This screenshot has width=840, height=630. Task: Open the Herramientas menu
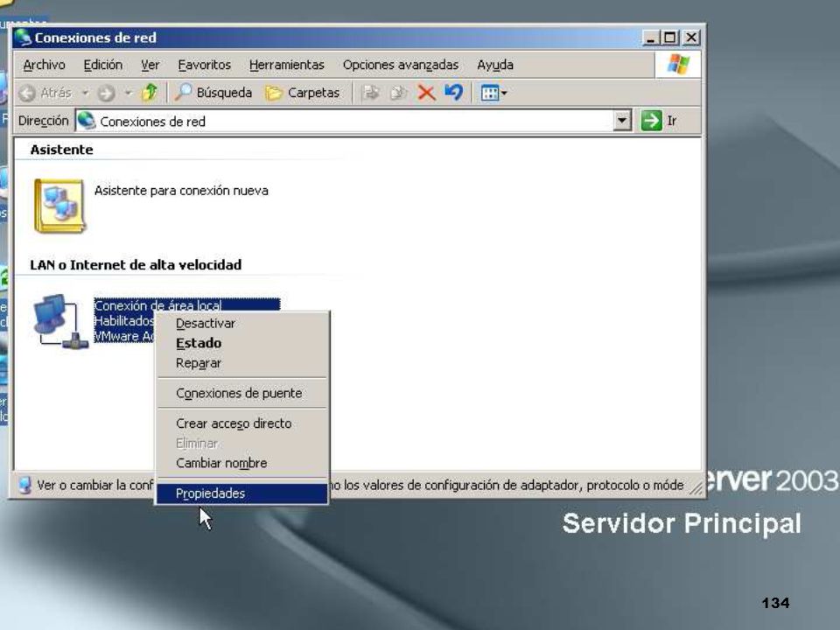click(x=287, y=65)
